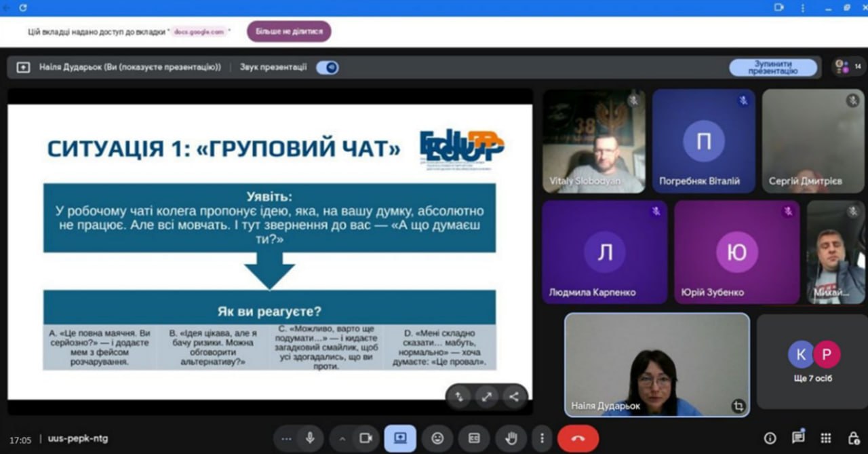Open the meeting chat panel
Image resolution: width=868 pixels, height=454 pixels.
pyautogui.click(x=798, y=438)
